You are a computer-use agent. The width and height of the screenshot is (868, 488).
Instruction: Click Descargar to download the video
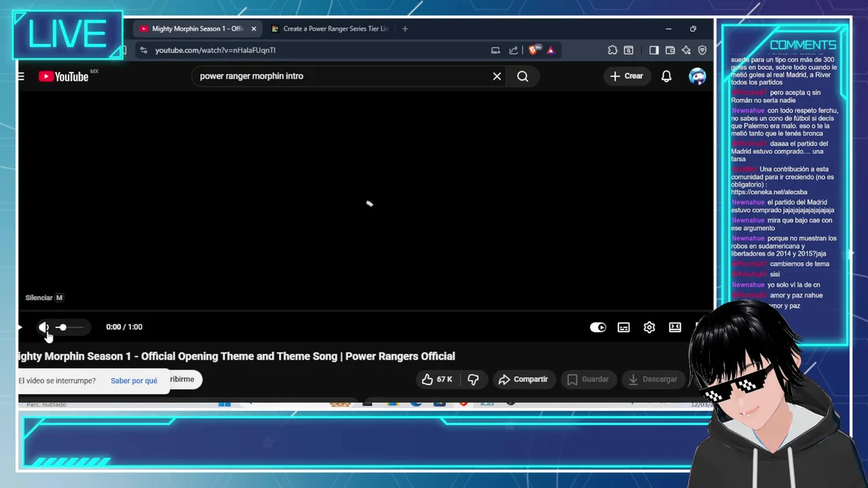pos(653,380)
